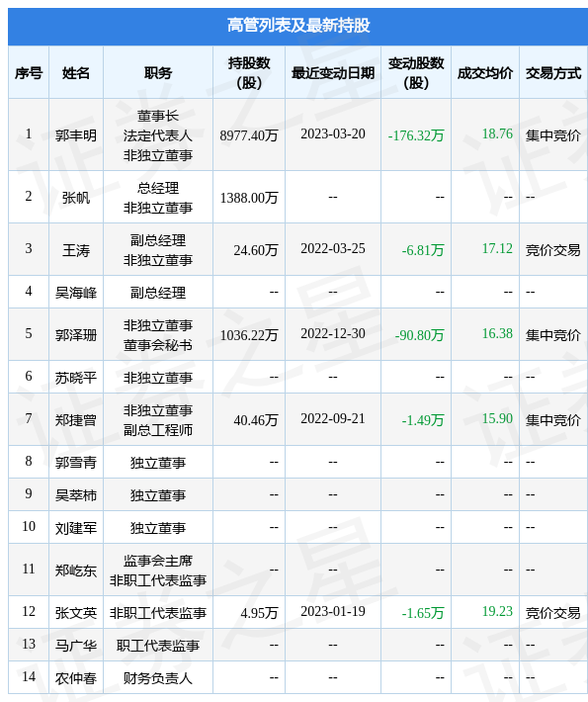The width and height of the screenshot is (588, 702).
Task: Click 集中竞价 in 郭泽珊's row
Action: 553,335
